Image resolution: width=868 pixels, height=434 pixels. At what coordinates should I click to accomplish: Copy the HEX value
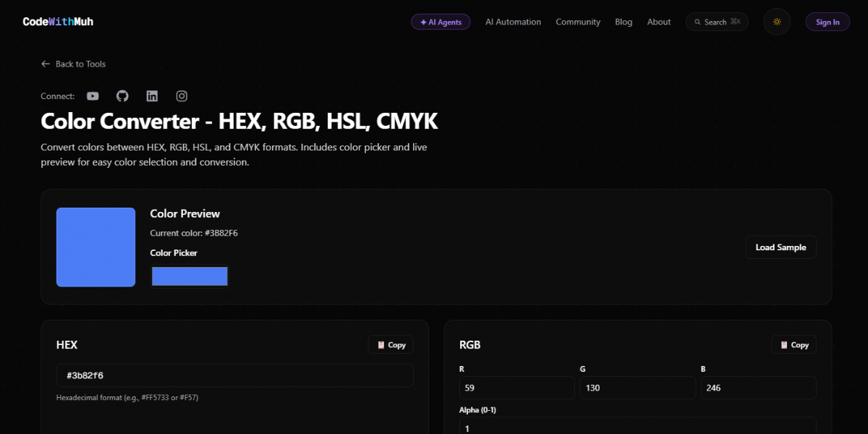click(391, 345)
